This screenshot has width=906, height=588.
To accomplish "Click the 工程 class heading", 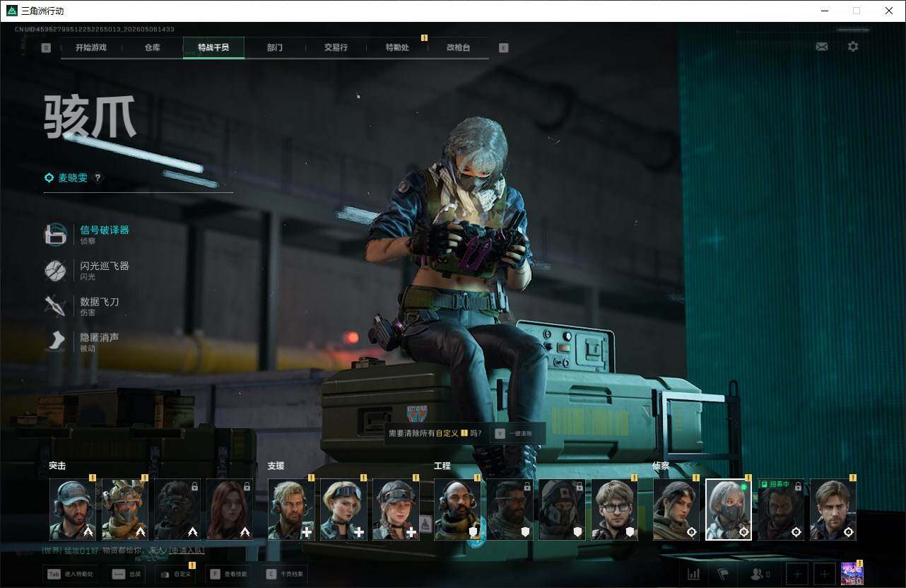I will pyautogui.click(x=442, y=466).
